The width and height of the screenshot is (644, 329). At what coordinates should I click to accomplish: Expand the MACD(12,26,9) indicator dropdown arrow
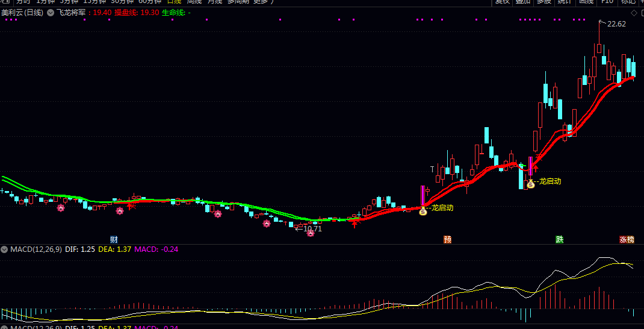click(5, 249)
